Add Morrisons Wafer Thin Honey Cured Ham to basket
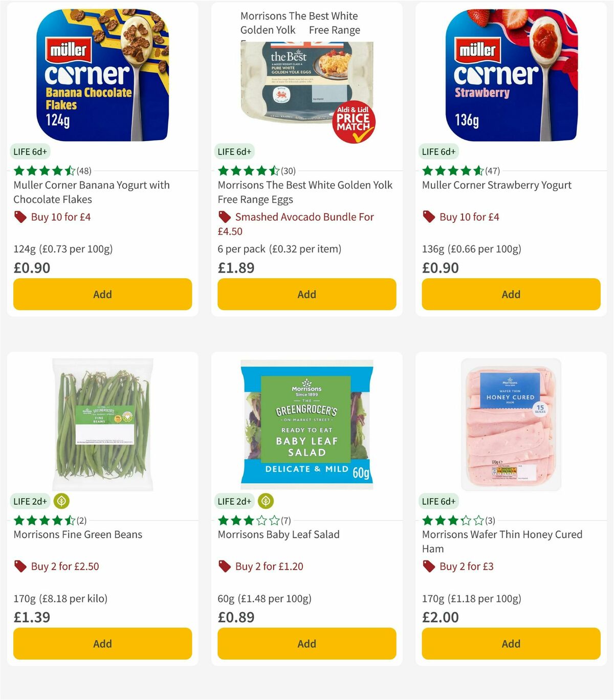 [511, 643]
